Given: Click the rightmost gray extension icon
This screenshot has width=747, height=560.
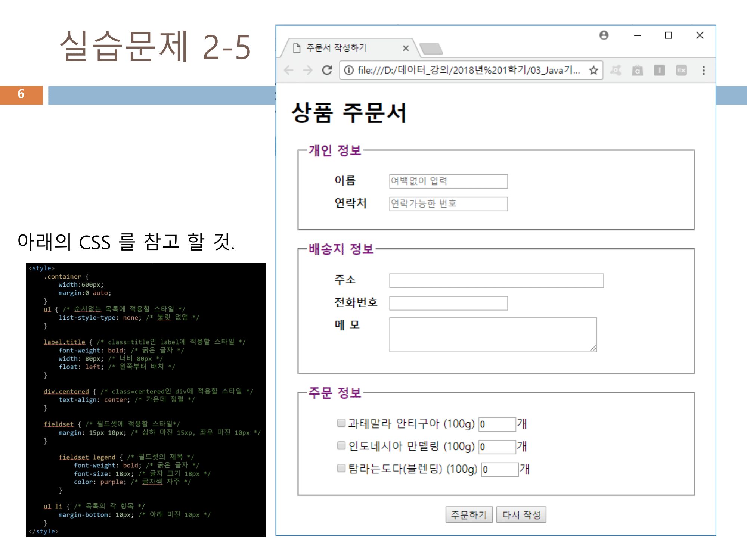Looking at the screenshot, I should click(x=682, y=70).
